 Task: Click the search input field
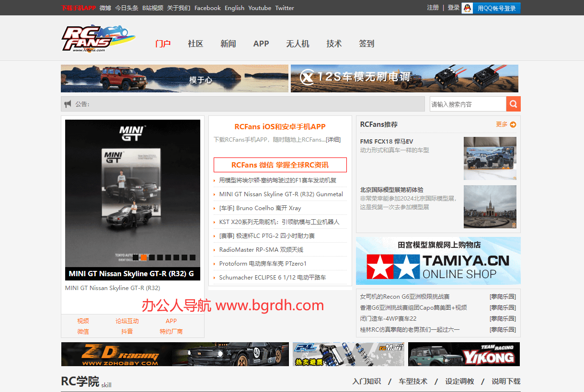pos(468,104)
